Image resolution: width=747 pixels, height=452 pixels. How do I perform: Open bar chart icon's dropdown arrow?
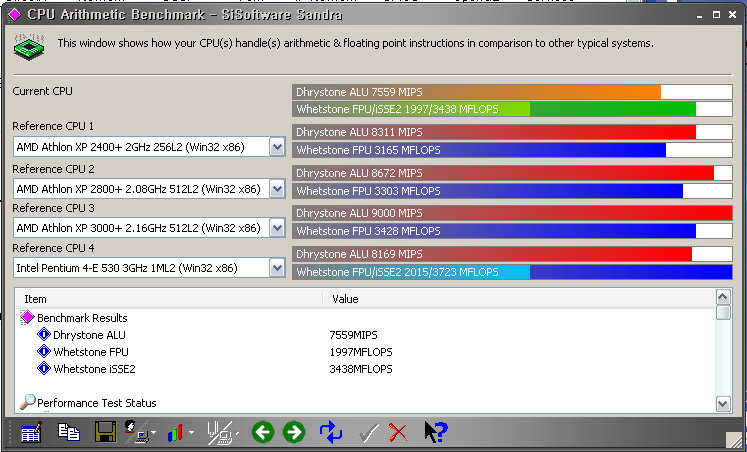coord(191,433)
